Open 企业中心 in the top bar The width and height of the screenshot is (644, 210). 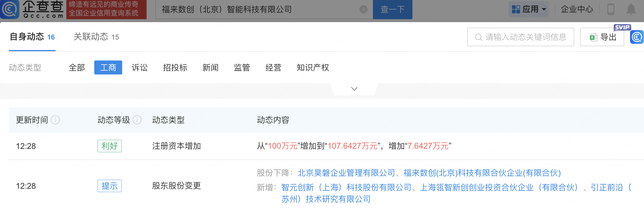577,9
